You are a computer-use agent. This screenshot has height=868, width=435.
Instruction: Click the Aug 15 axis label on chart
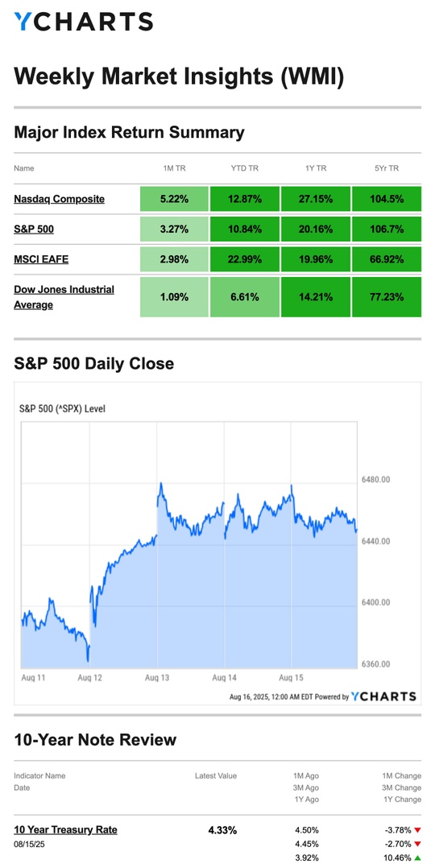[x=292, y=678]
